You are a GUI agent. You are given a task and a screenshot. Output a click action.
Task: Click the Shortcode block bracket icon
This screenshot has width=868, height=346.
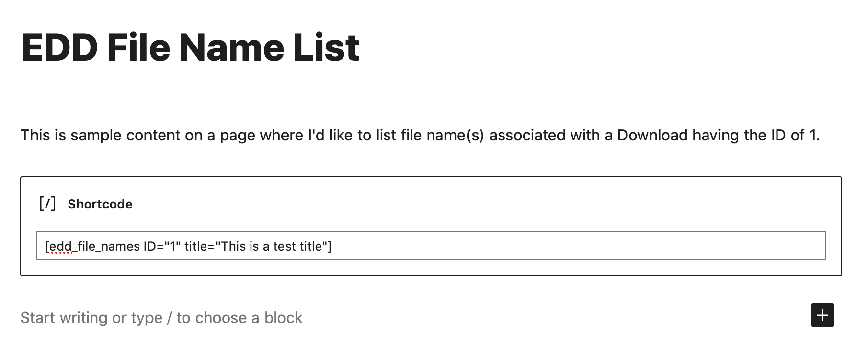[x=47, y=204]
